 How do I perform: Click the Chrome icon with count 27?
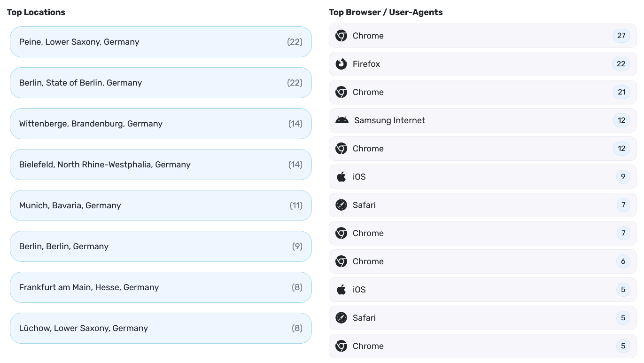tap(341, 36)
